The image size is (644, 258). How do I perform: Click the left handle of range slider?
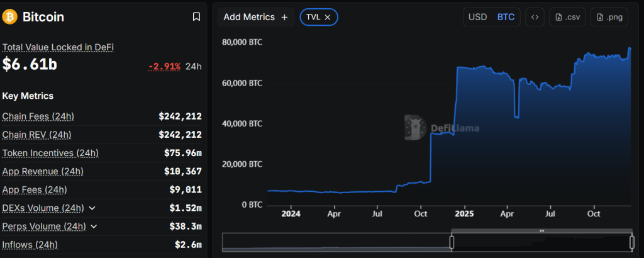click(x=452, y=242)
